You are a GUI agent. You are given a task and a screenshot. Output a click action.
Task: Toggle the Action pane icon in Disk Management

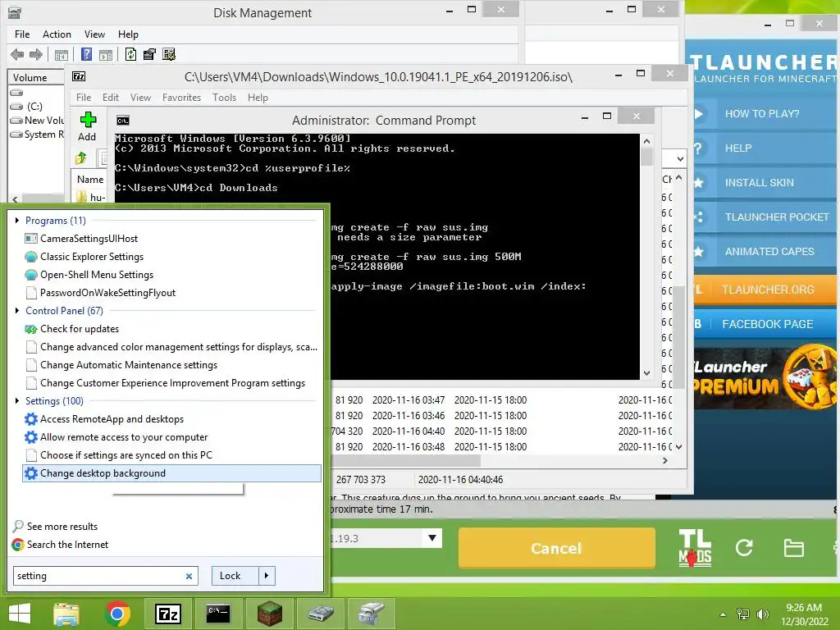tap(106, 55)
